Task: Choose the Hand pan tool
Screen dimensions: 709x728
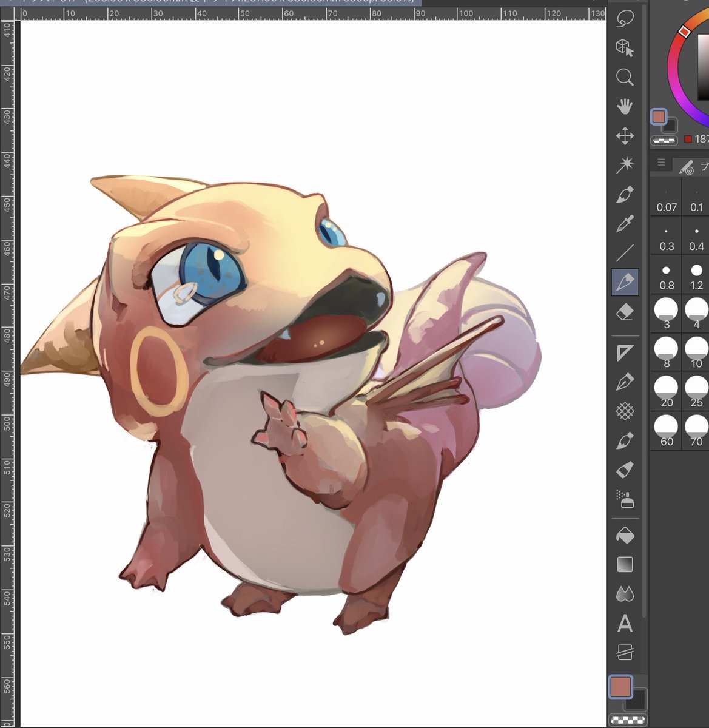Action: click(625, 107)
